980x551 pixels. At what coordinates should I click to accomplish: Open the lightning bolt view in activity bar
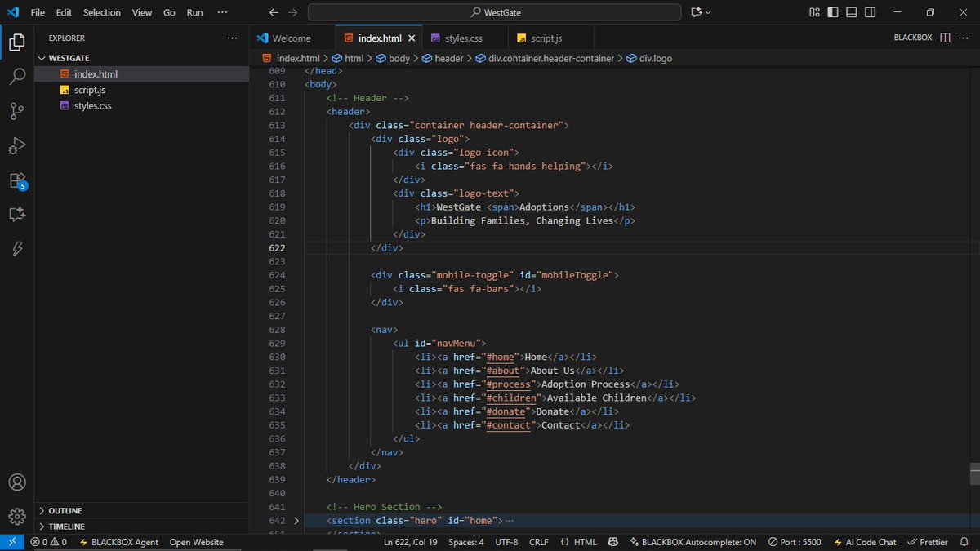(16, 249)
